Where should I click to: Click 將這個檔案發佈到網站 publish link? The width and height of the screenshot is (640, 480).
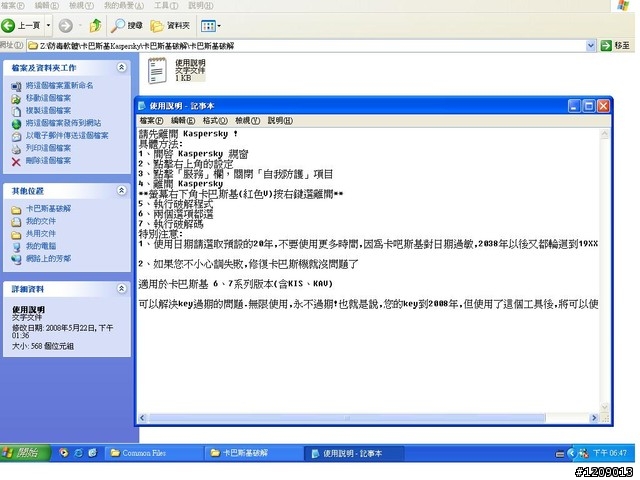point(63,123)
